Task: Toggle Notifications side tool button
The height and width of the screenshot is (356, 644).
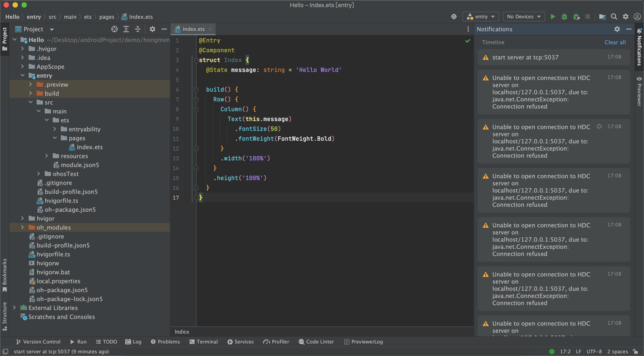Action: 639,47
